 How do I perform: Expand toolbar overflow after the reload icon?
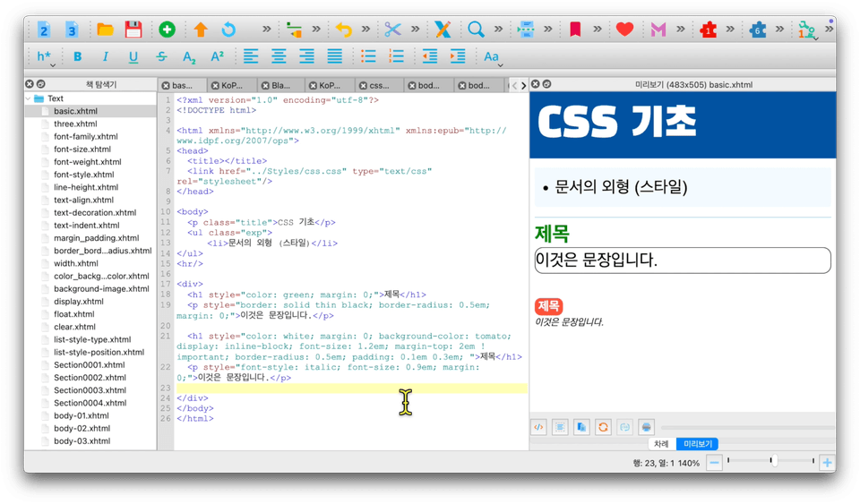click(267, 29)
